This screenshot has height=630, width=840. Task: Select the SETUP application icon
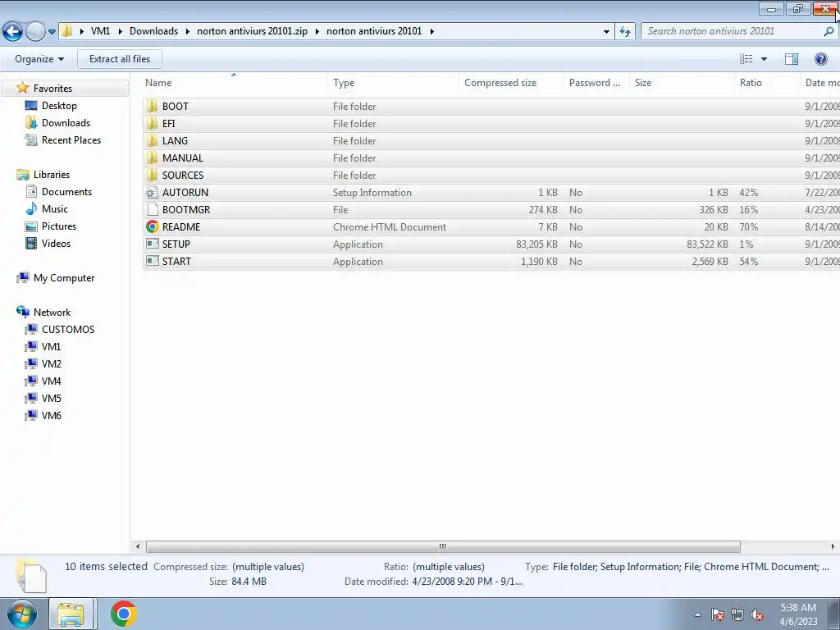pyautogui.click(x=152, y=244)
